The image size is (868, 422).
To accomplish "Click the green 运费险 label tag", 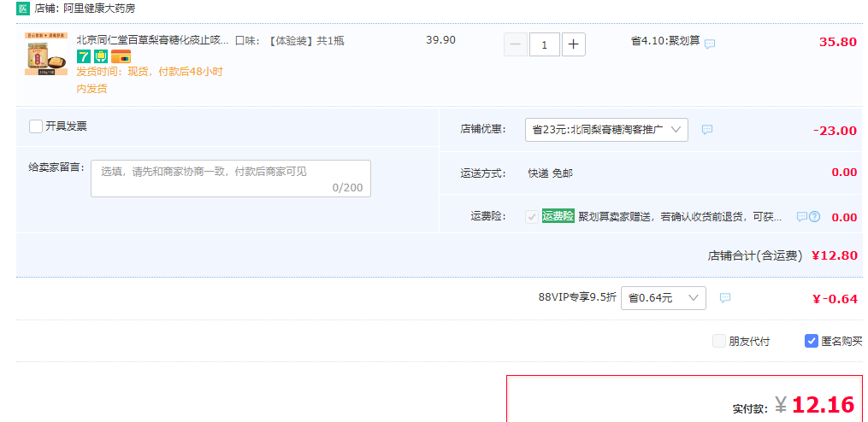I will coord(558,216).
